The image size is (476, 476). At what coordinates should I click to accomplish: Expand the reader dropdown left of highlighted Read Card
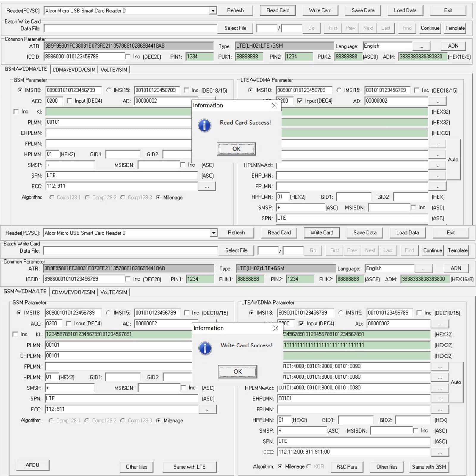pos(213,11)
